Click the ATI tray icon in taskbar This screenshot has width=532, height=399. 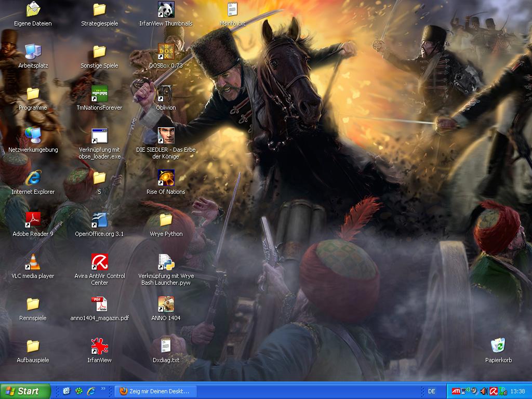(456, 391)
